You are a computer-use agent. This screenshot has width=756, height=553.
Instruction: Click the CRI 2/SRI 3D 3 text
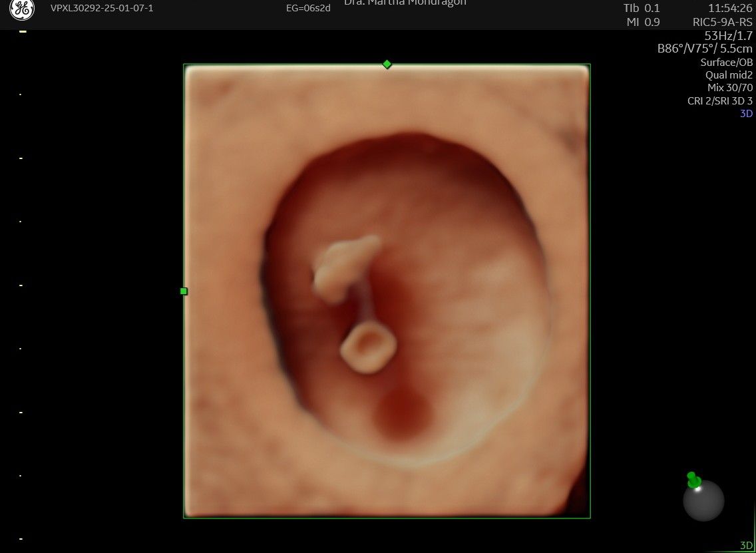(720, 100)
